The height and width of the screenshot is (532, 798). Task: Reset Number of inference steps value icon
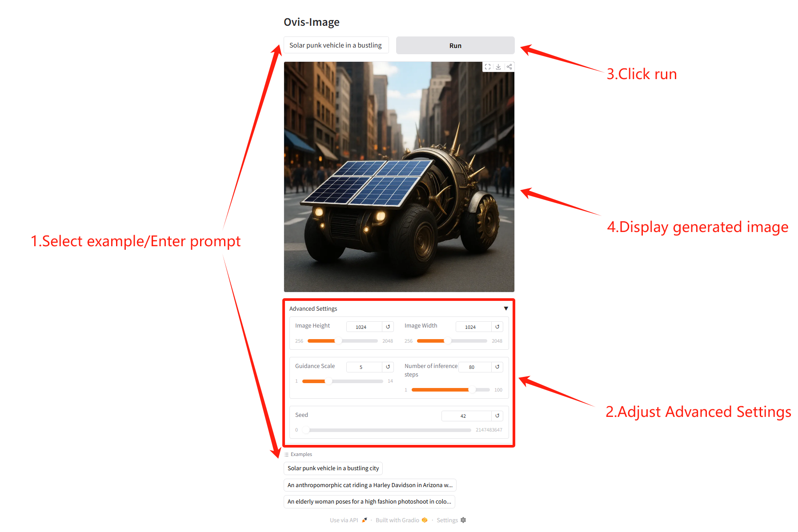(497, 367)
